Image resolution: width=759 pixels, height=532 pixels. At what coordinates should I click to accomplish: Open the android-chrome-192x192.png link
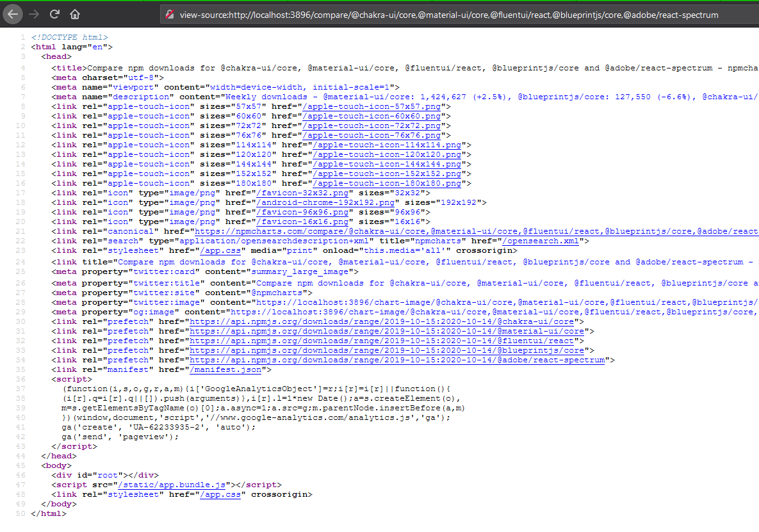point(325,203)
